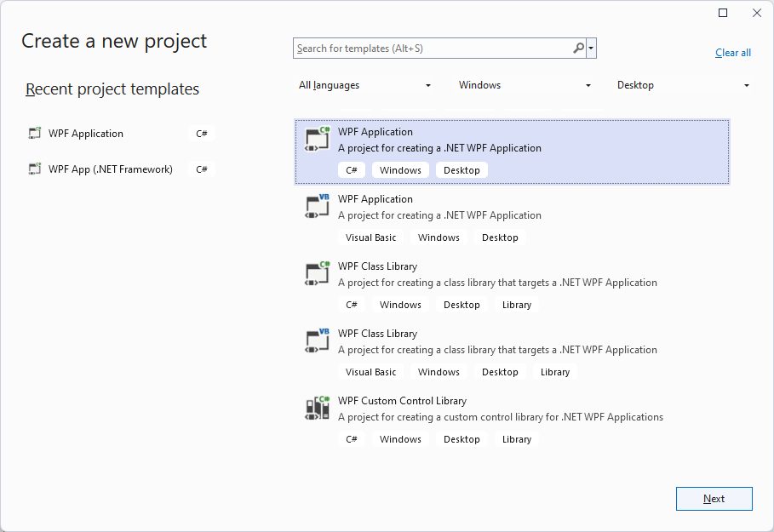Select the WPF Application C# template icon
Viewport: 774px width, 532px height.
pos(316,137)
